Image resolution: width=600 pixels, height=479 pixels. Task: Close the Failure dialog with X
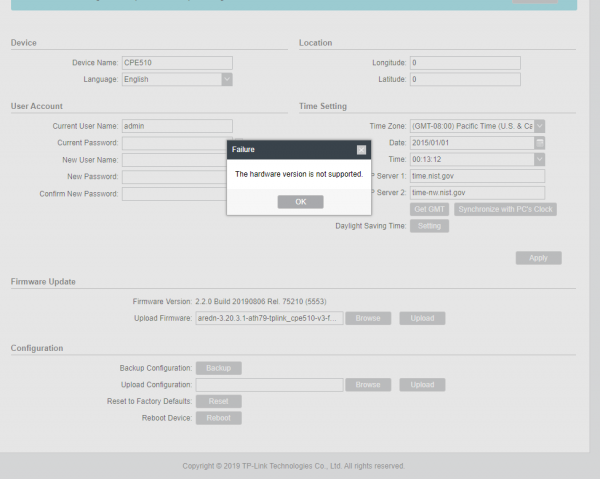pos(361,150)
